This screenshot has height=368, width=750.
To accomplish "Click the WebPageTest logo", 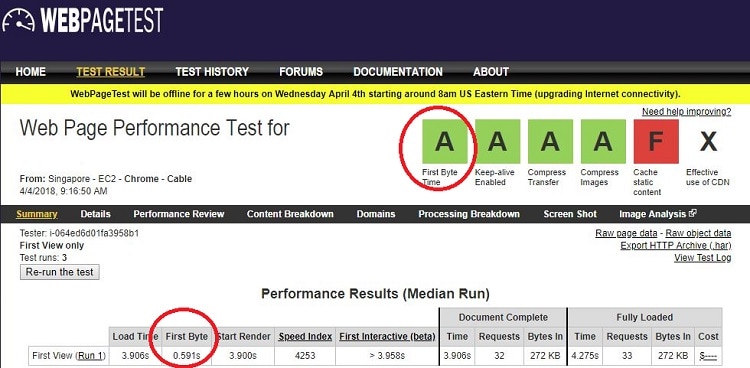I will 83,20.
